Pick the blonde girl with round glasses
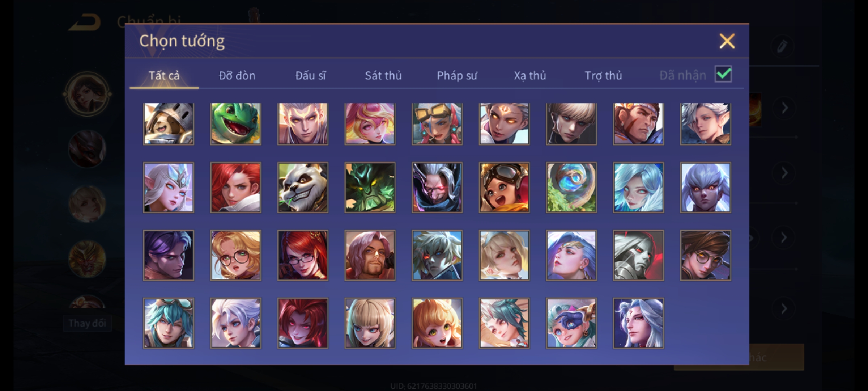Viewport: 868px width, 391px height. [x=235, y=255]
